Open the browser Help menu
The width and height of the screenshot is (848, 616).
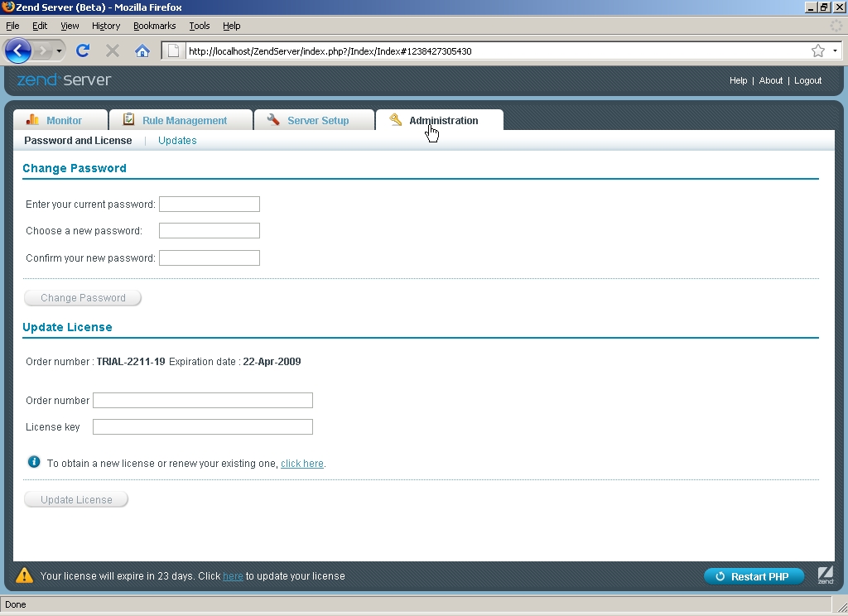click(x=232, y=26)
